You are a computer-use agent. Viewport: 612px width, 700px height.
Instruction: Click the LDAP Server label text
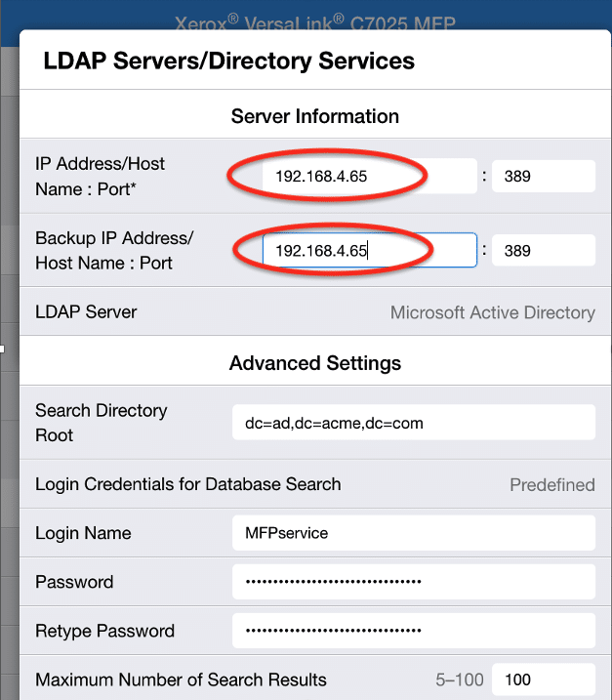86,312
